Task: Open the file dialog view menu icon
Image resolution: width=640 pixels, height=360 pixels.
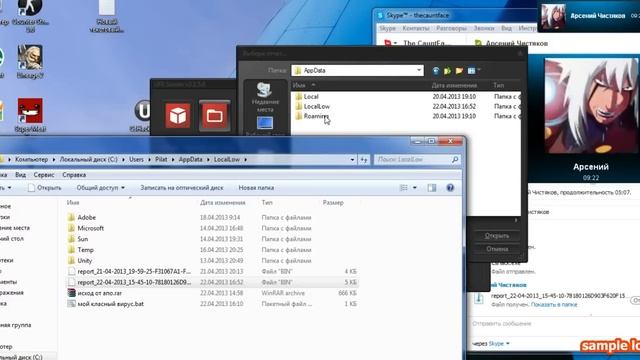Action: pos(473,71)
